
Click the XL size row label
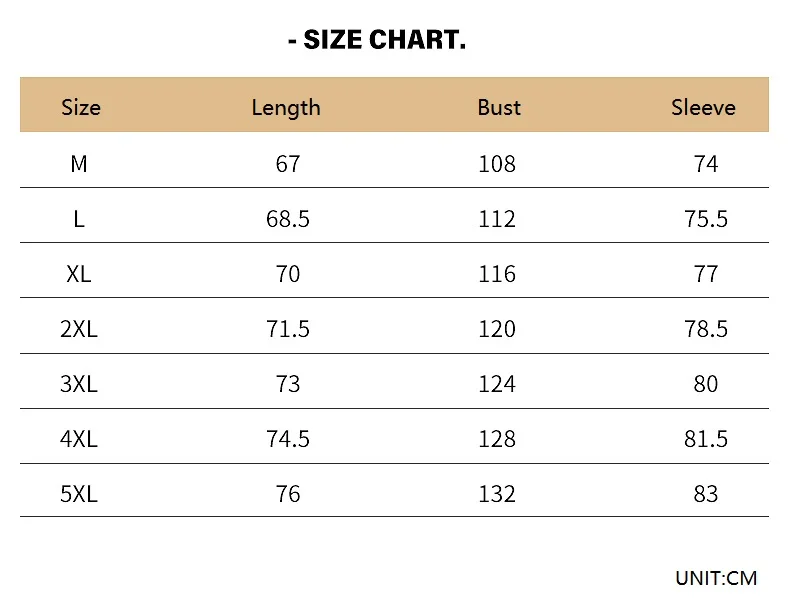click(x=79, y=273)
